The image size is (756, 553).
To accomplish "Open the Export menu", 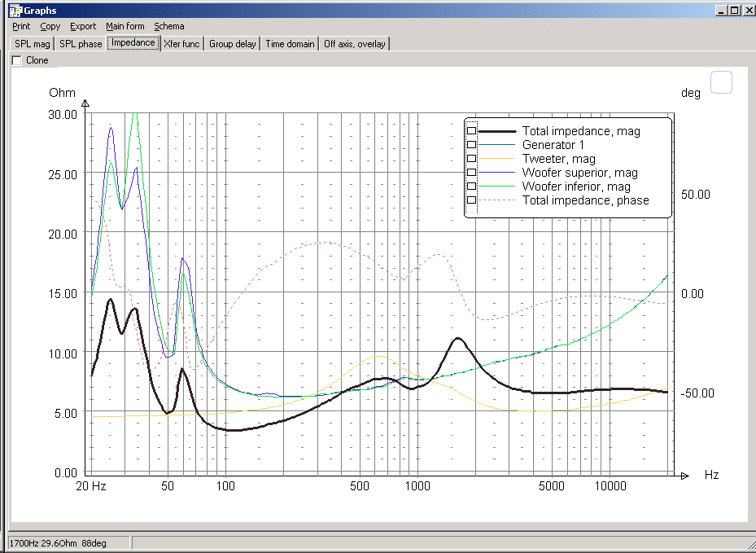I will 83,27.
